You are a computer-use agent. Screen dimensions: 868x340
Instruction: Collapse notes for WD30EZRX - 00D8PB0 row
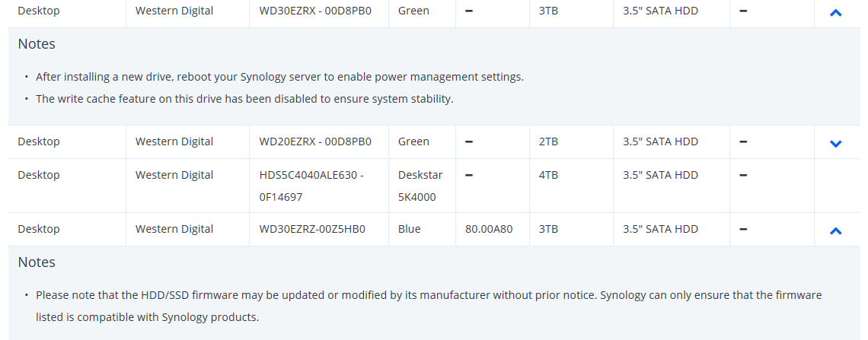[x=835, y=11]
